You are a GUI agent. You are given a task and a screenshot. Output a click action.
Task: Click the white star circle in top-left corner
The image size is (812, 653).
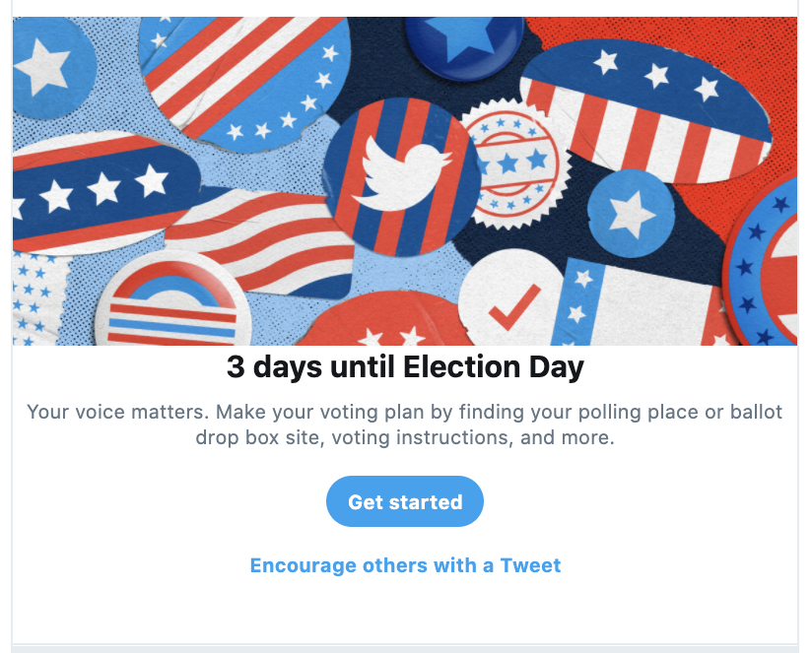pos(51,66)
